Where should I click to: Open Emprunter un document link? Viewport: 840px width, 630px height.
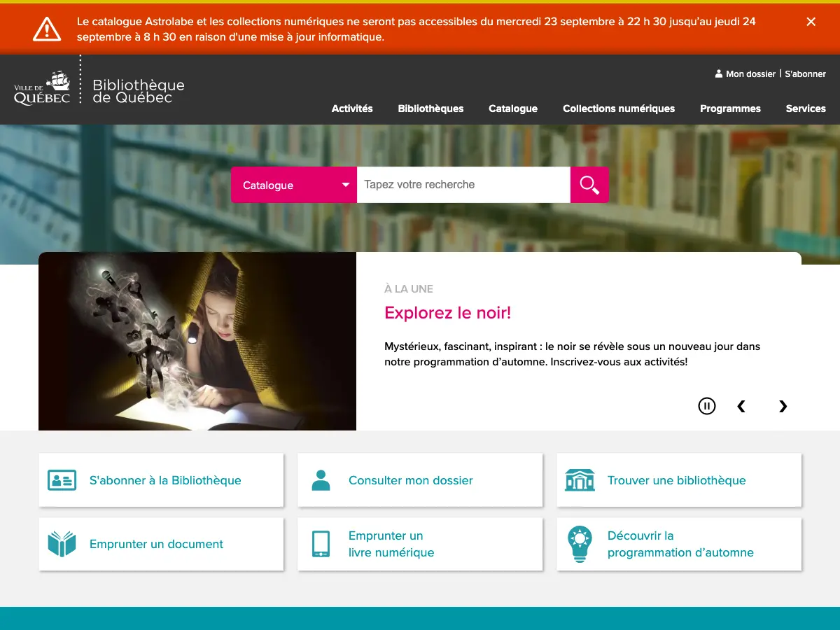coord(156,544)
